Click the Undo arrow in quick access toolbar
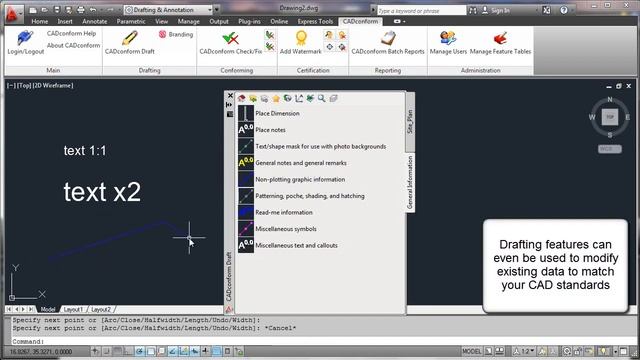Screen dimensions: 640x360 click(93, 10)
